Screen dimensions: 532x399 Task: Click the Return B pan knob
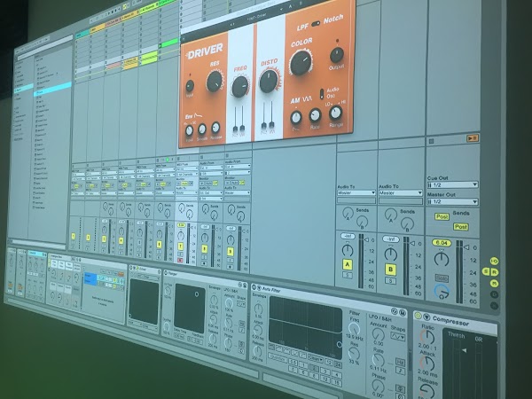click(390, 254)
